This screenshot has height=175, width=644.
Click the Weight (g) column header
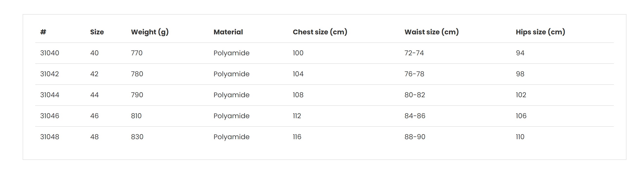pos(150,32)
